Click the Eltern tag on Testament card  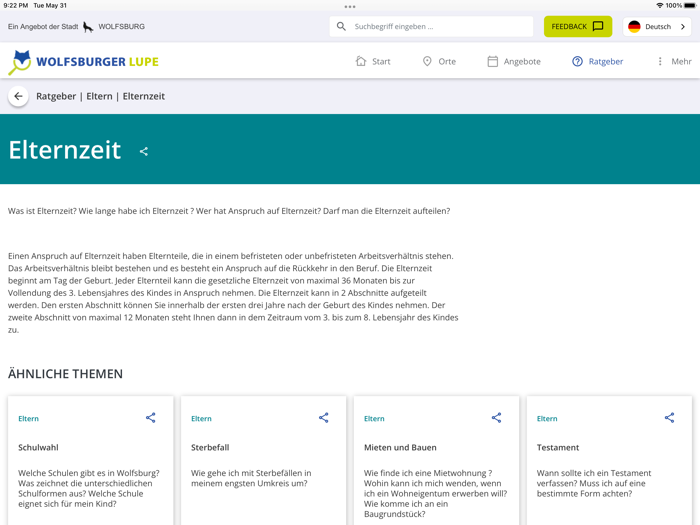547,419
